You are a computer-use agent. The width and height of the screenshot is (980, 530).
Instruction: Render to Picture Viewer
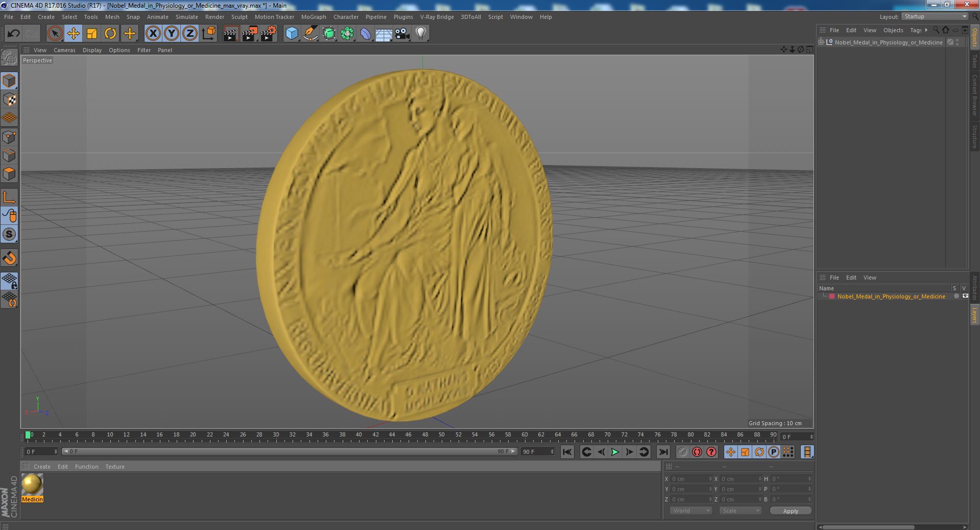(x=250, y=34)
